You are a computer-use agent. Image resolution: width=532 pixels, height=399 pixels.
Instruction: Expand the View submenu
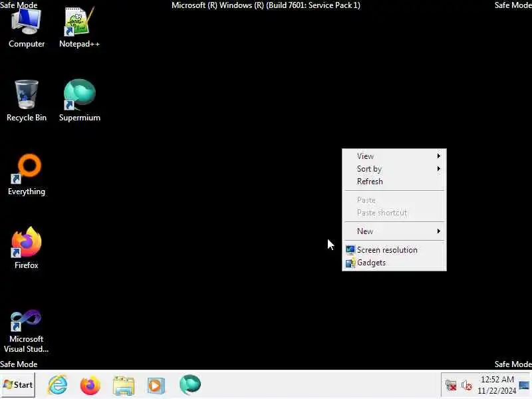click(394, 156)
